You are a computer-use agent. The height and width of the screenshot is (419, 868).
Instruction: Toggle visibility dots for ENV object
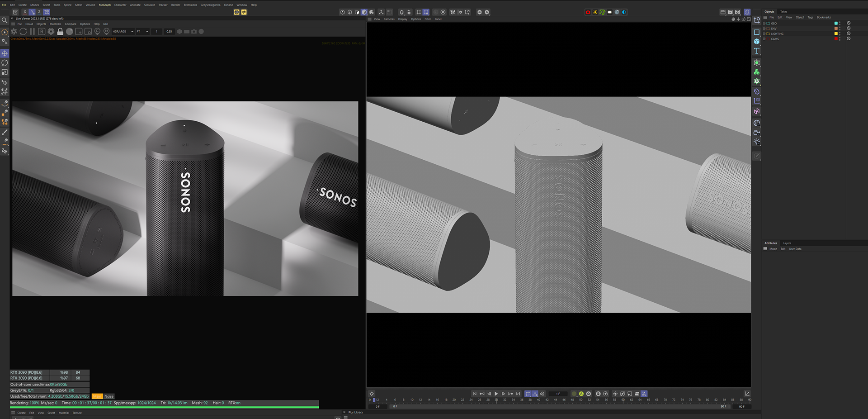[x=840, y=29]
